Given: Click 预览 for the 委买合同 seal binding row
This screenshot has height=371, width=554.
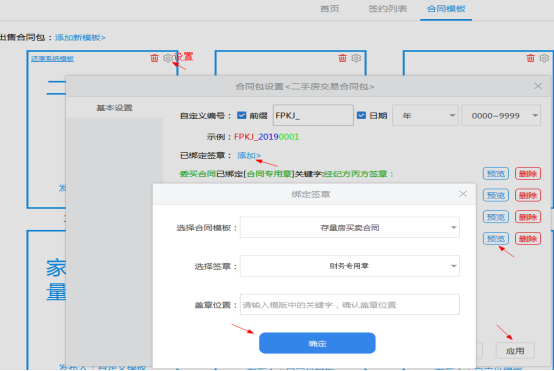Looking at the screenshot, I should [x=496, y=173].
